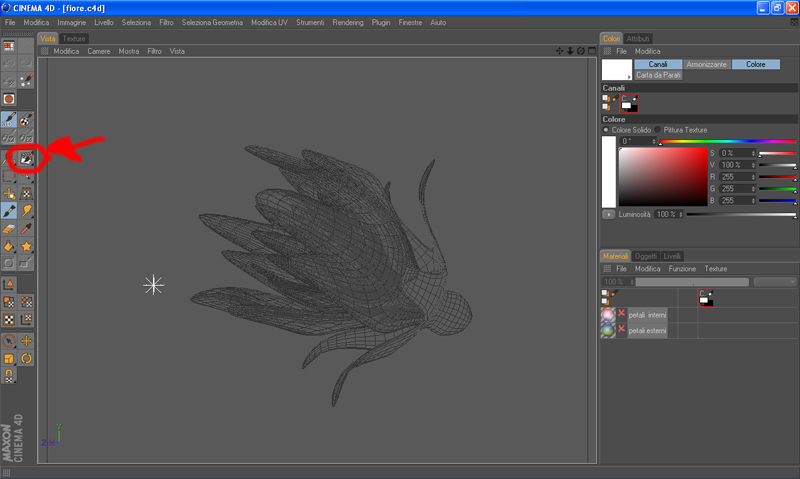Select the Eraser tool
Image resolution: width=800 pixels, height=479 pixels.
(9, 229)
